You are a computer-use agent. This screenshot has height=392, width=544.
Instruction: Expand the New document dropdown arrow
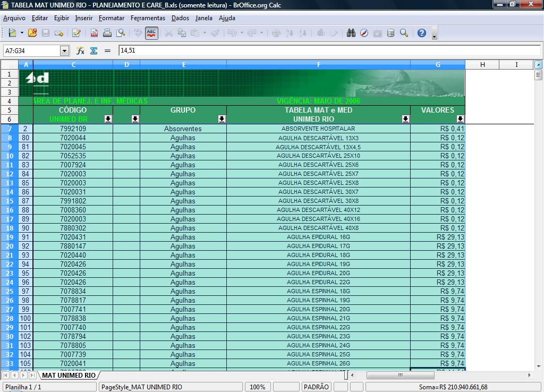21,33
